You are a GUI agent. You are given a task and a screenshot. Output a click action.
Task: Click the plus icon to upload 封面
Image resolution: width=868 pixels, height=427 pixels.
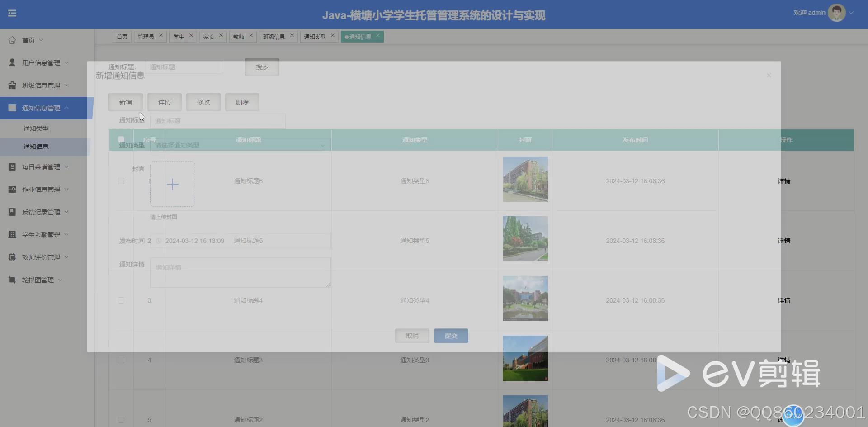click(x=173, y=184)
